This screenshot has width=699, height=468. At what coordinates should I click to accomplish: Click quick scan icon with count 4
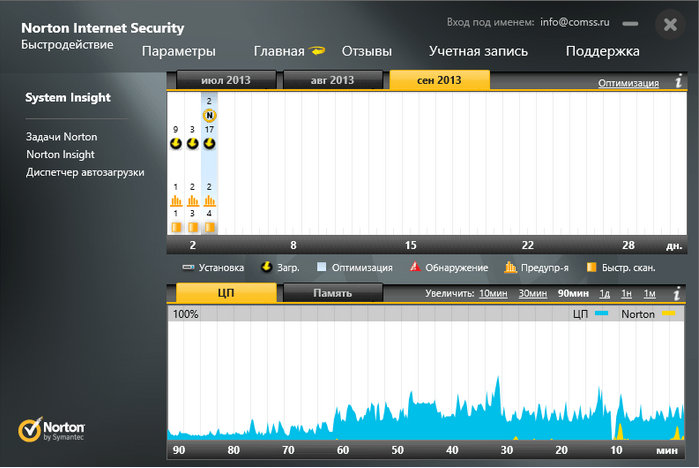coord(209,227)
